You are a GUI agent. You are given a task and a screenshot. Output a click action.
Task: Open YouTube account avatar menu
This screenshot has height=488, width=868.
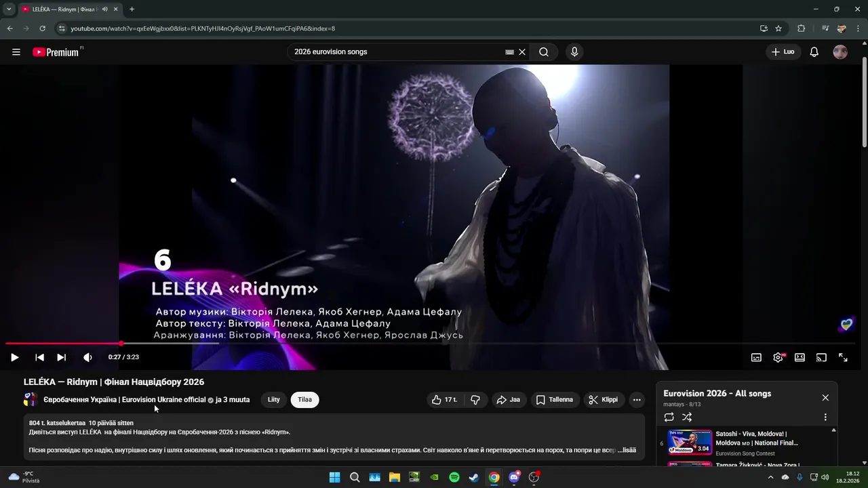[840, 52]
